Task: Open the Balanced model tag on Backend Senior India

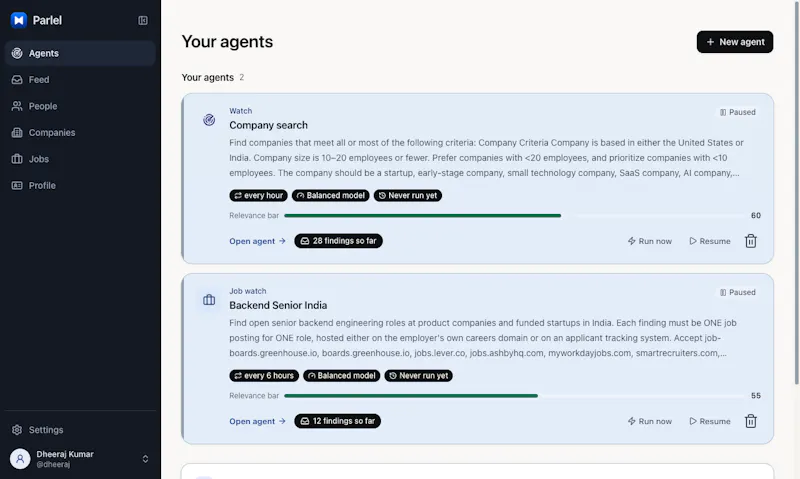Action: pos(342,376)
